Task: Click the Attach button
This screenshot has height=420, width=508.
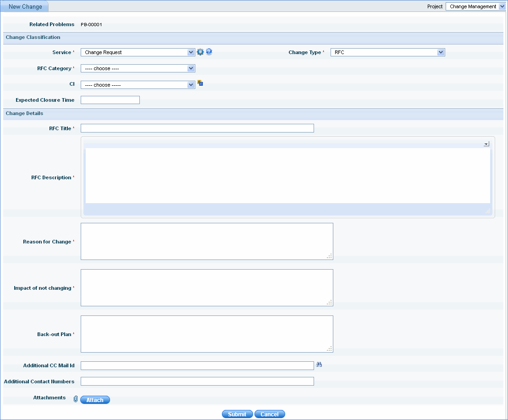Action: point(95,400)
